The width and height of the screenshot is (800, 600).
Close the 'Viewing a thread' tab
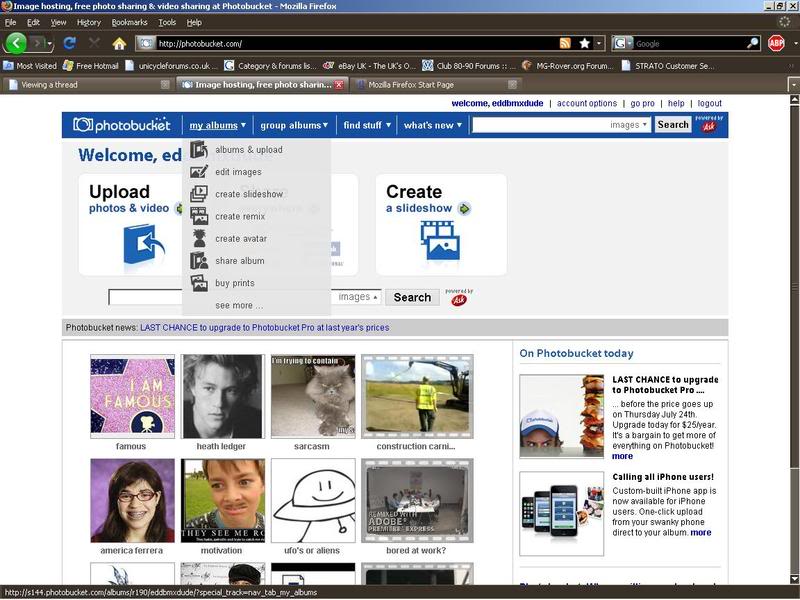pyautogui.click(x=165, y=85)
